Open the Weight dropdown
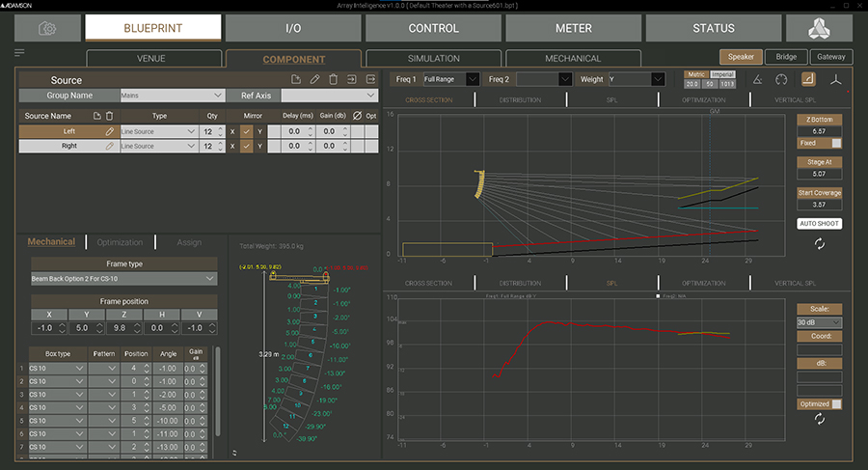This screenshot has height=470, width=868. click(x=637, y=79)
